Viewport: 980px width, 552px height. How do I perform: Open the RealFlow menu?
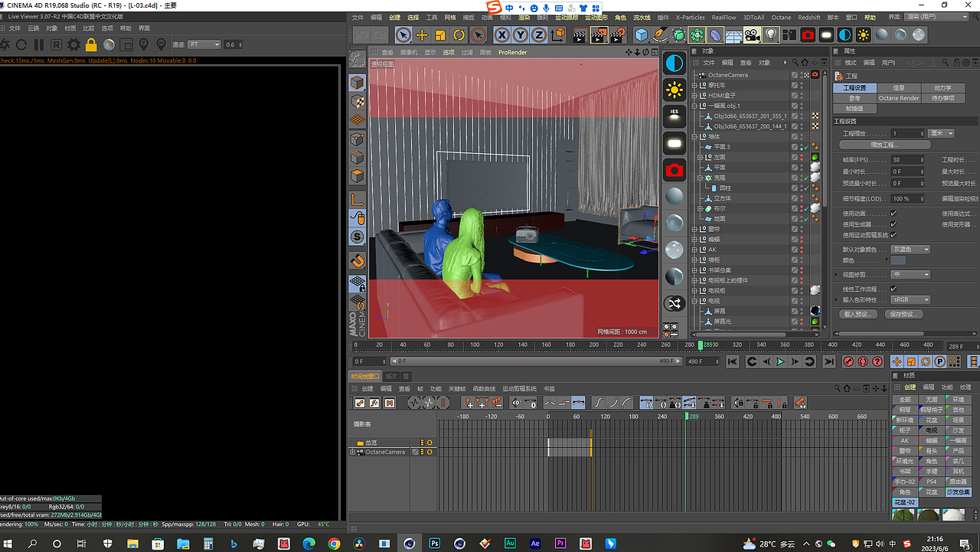click(x=724, y=17)
